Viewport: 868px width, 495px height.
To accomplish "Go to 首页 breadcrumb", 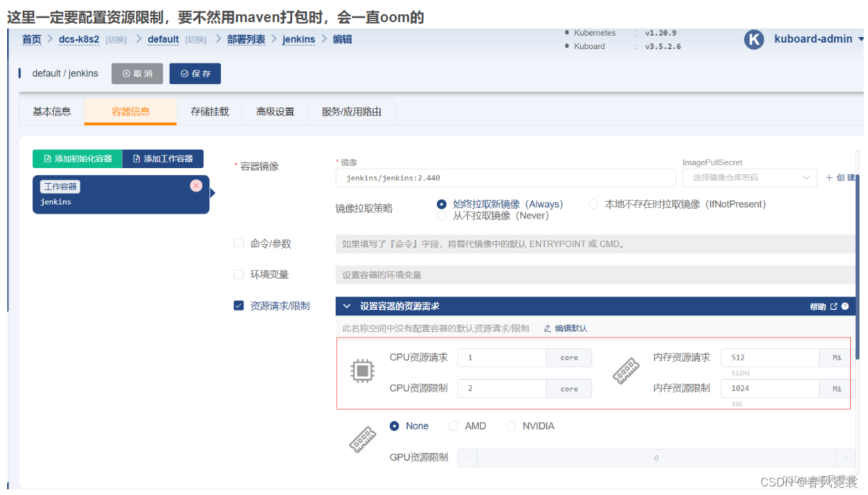I will tap(31, 39).
